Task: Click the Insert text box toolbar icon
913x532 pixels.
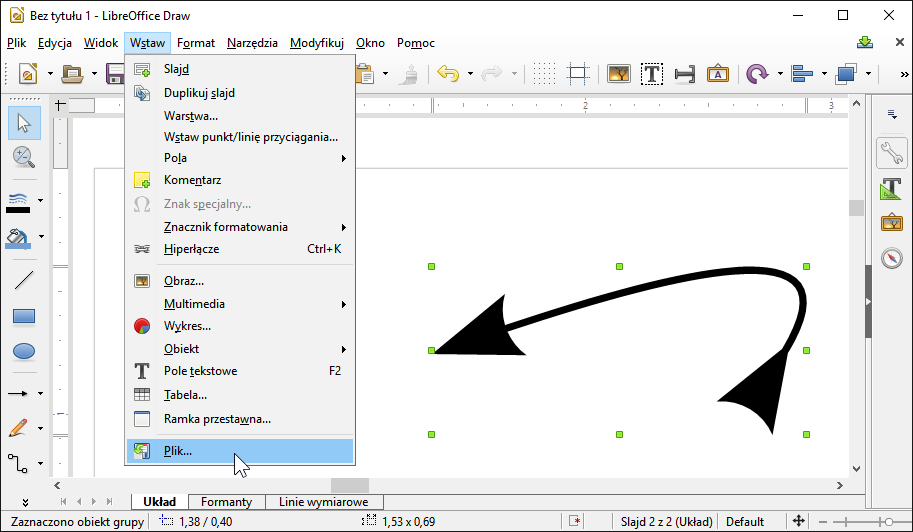Action: 652,74
